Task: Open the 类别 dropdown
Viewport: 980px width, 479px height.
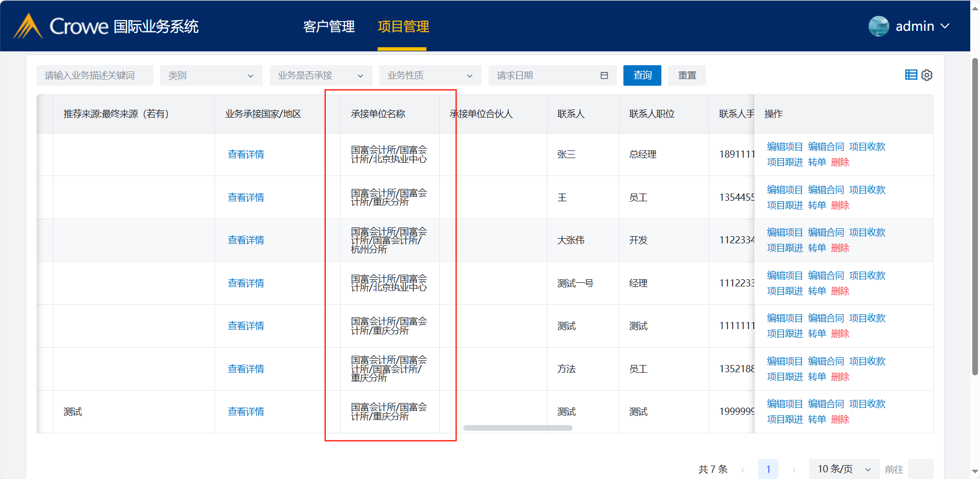Action: (211, 75)
